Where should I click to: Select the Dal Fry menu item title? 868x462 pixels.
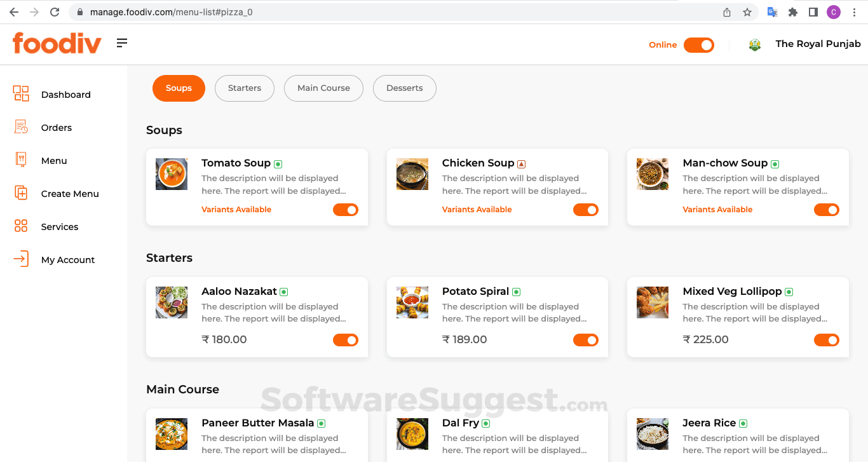pos(459,423)
